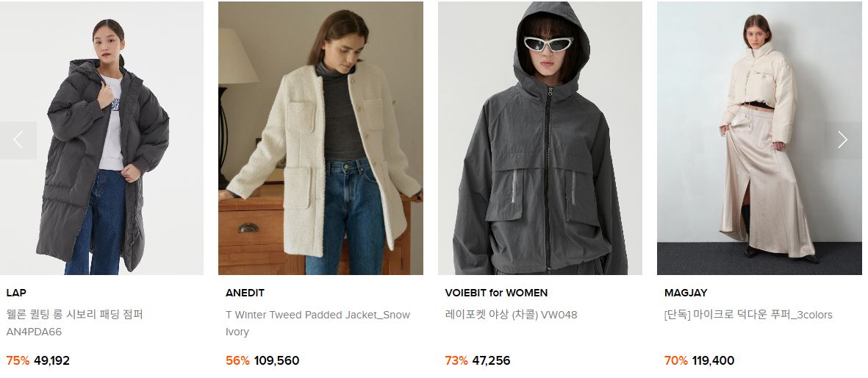The image size is (868, 378).
Task: Open the VW048 jacket product title
Action: tap(511, 315)
